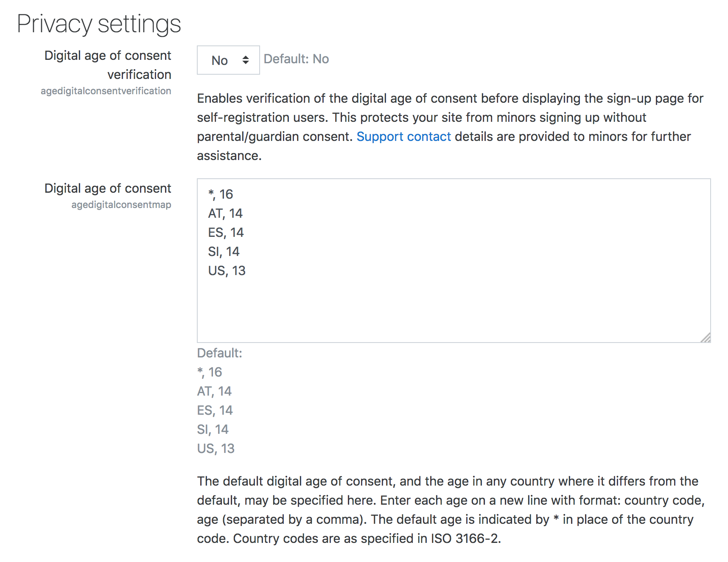Click the "Default: No" text beside dropdown
The width and height of the screenshot is (728, 562).
[x=296, y=59]
